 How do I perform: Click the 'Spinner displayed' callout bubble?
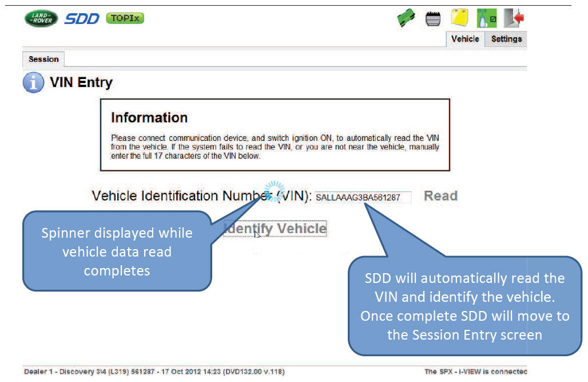click(117, 251)
